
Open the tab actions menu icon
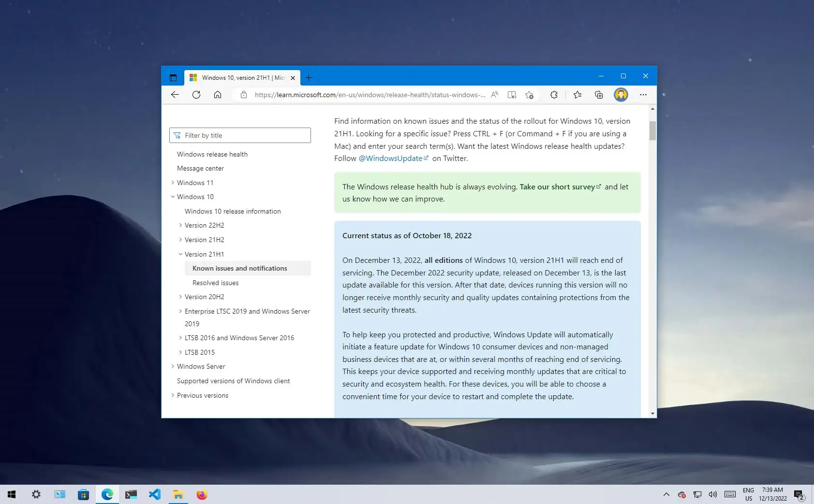pos(173,77)
